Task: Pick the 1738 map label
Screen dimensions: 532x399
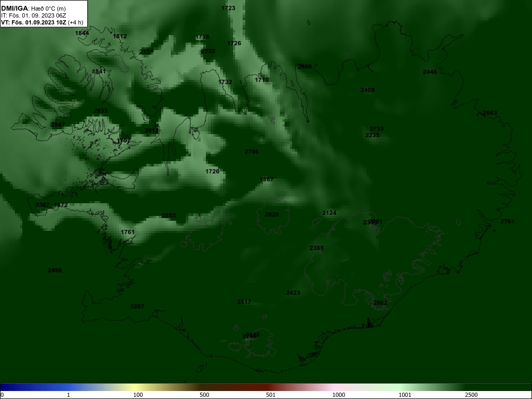Action: pos(202,37)
